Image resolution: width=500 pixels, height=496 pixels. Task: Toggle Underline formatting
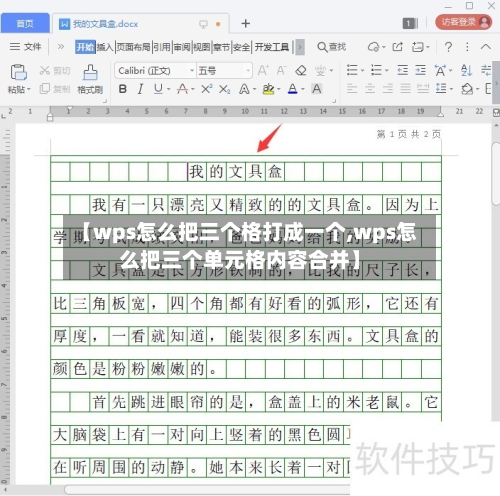coord(158,89)
